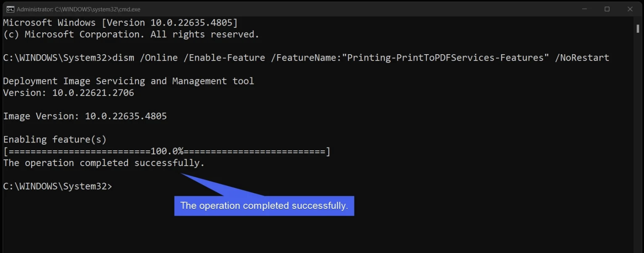Click the Microsoft Corporation copyright line
This screenshot has height=253, width=644.
131,34
